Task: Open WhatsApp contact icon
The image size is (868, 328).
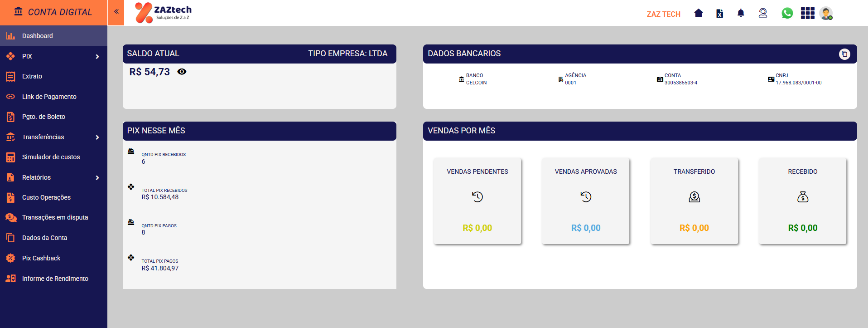Action: [x=787, y=13]
